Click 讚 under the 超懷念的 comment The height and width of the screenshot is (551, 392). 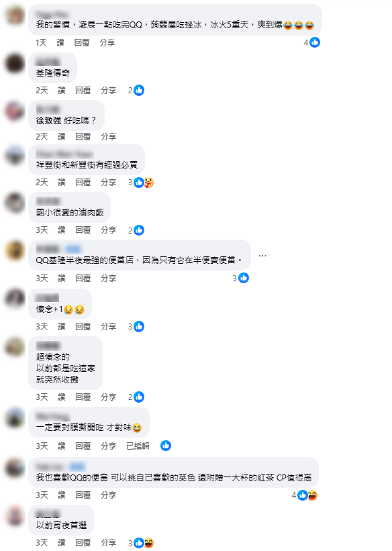click(62, 397)
